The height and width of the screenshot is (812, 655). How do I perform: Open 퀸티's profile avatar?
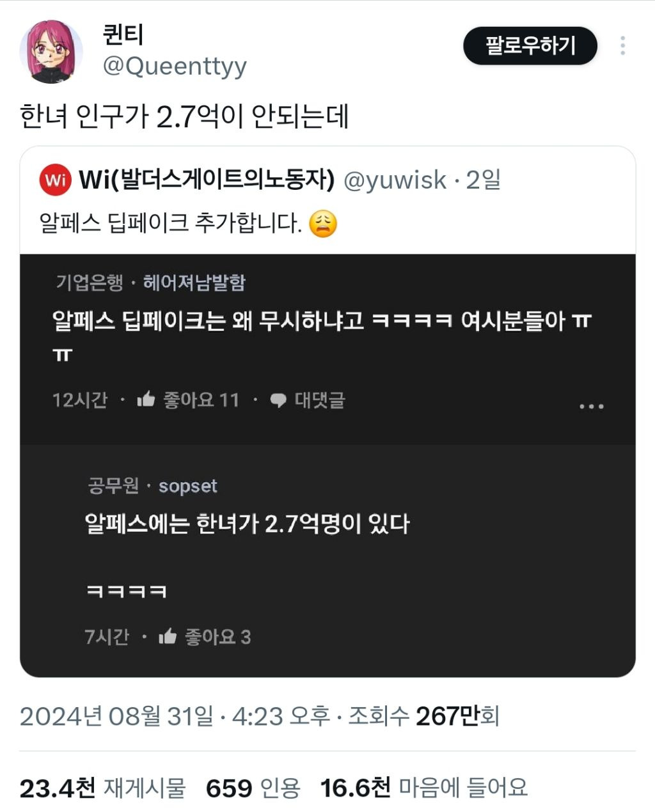click(x=51, y=51)
